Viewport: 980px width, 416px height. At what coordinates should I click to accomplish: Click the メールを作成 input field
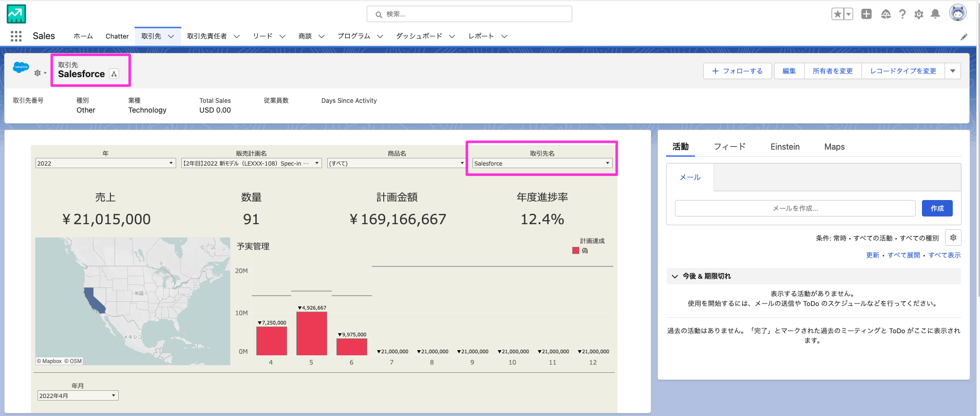(x=795, y=208)
